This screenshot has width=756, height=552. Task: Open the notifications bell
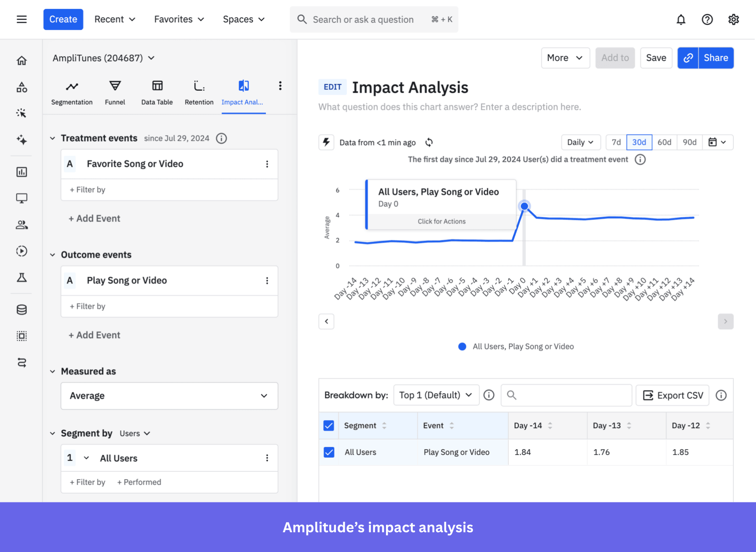tap(681, 19)
